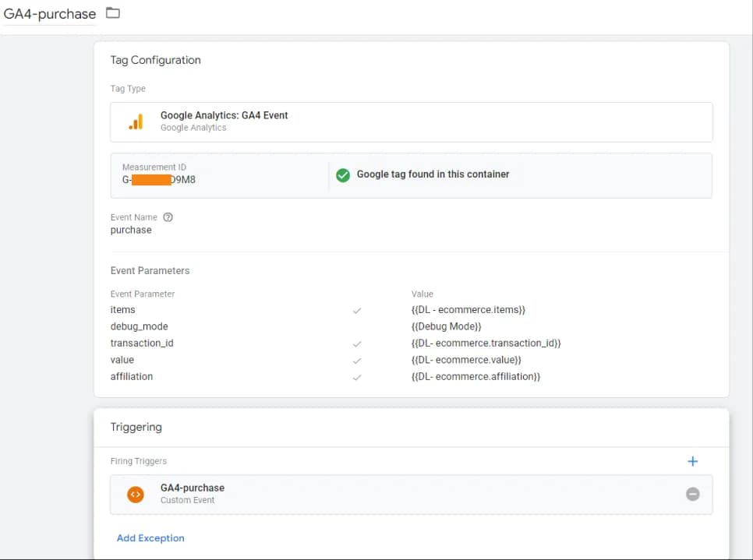Select the items event parameter
The height and width of the screenshot is (560, 753).
point(122,309)
